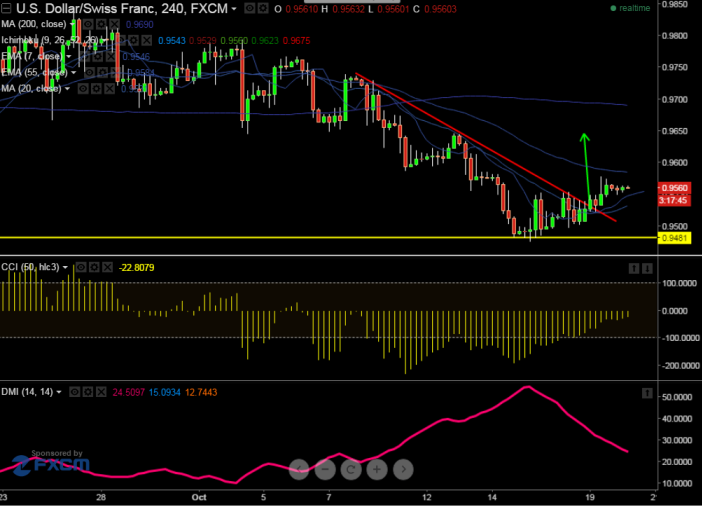The height and width of the screenshot is (506, 702).
Task: Open settings gear for MA (20, close)
Action: 97,89
